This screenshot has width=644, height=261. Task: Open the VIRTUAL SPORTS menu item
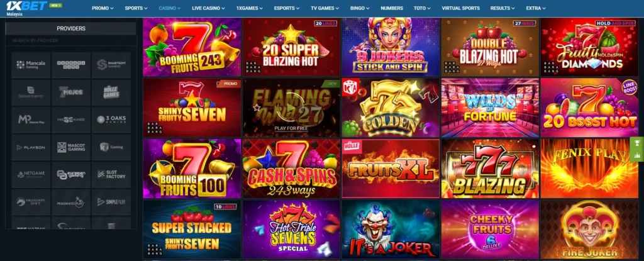pyautogui.click(x=460, y=8)
